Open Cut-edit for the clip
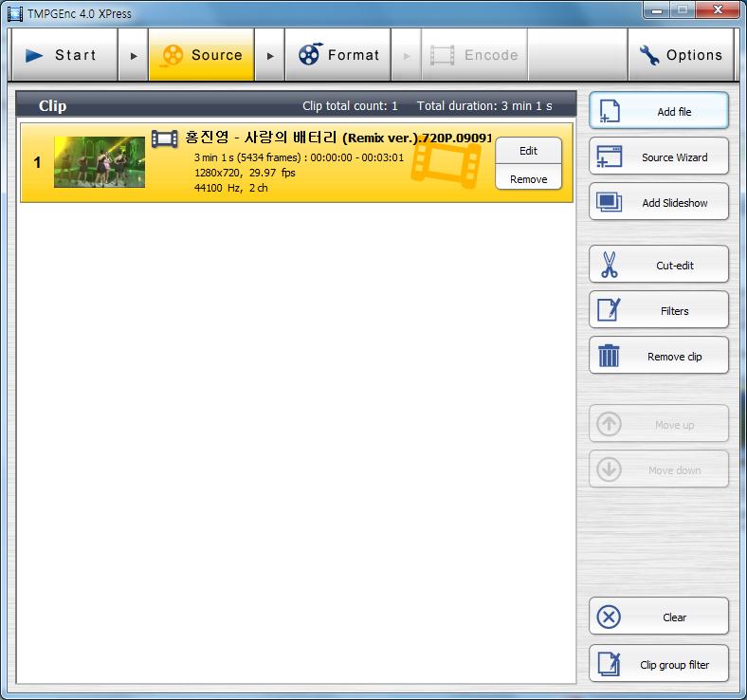This screenshot has height=700, width=747. tap(659, 265)
